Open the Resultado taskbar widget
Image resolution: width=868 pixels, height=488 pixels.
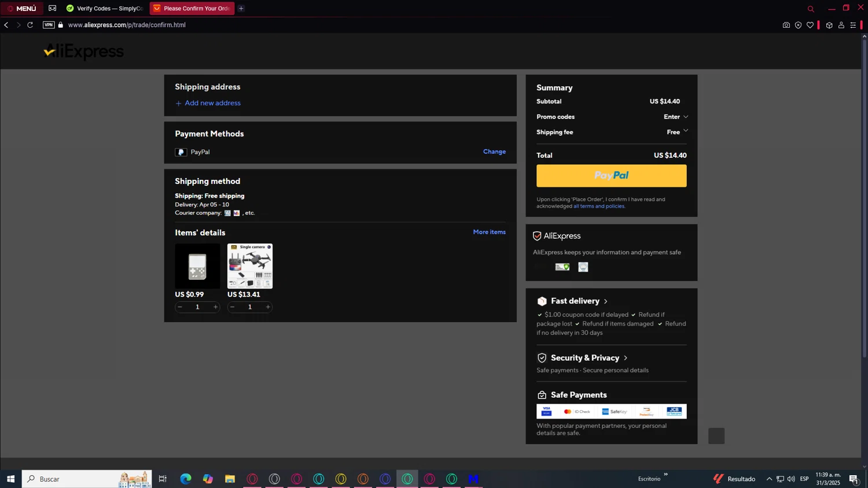(x=734, y=479)
